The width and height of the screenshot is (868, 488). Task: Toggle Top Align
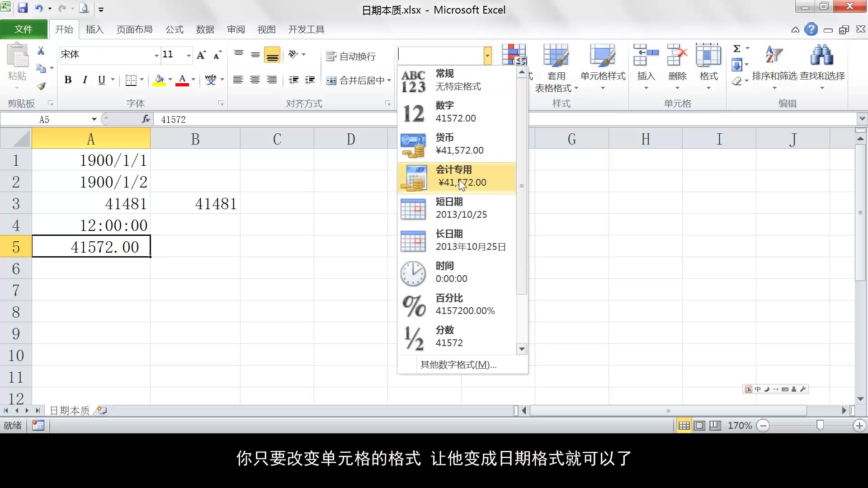(239, 55)
